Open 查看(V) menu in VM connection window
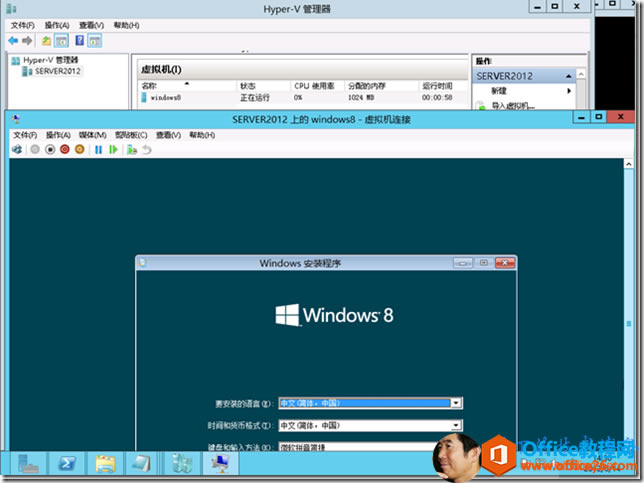Screen dimensions: 644x483 click(x=168, y=135)
